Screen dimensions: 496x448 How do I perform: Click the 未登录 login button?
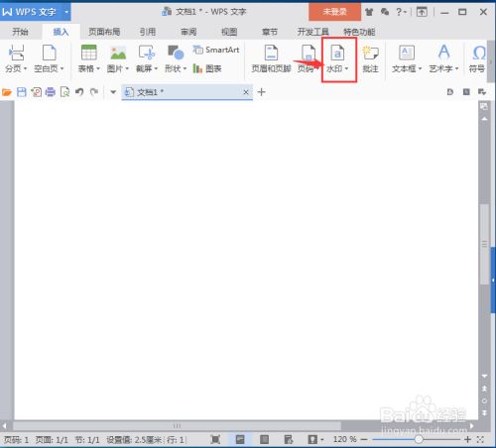click(x=334, y=12)
